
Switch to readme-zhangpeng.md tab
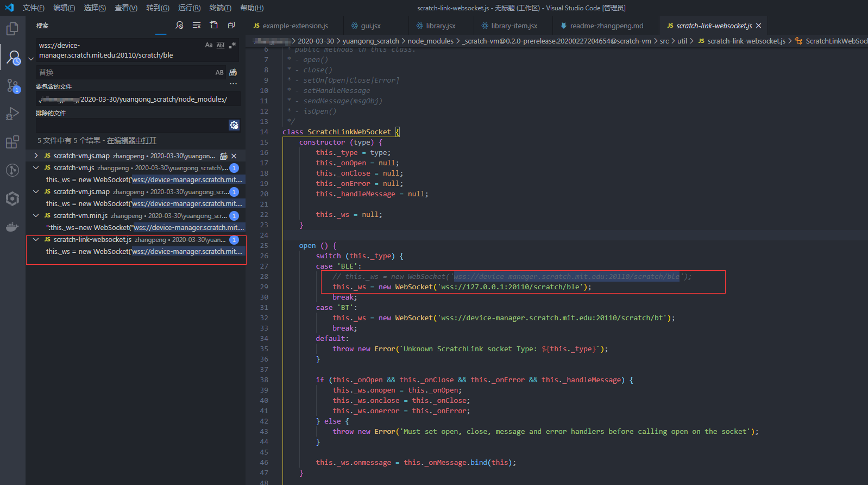[606, 26]
